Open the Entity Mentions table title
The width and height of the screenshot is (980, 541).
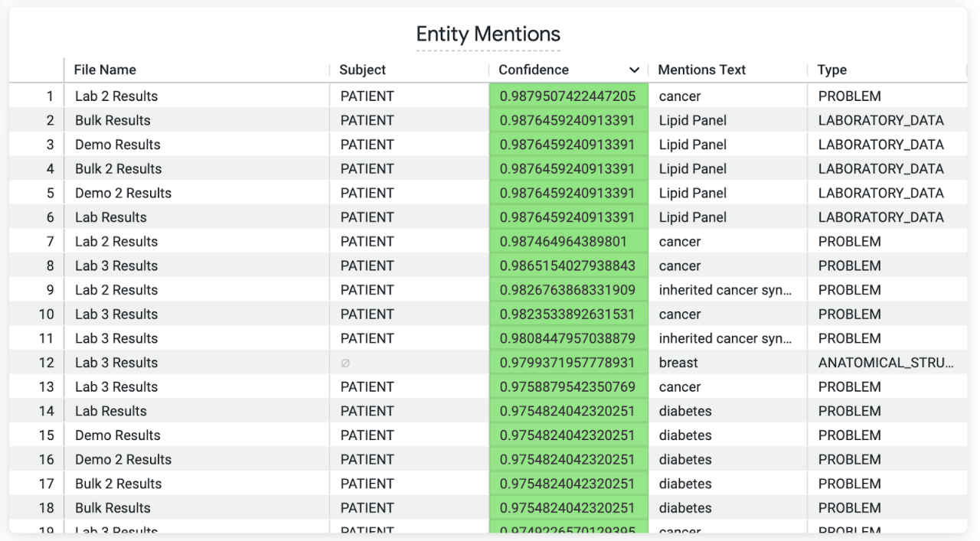click(x=488, y=34)
